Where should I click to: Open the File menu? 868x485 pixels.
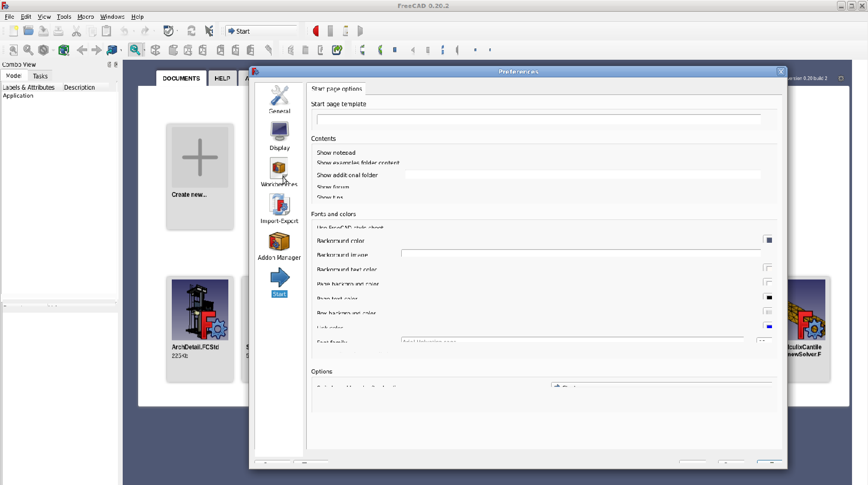tap(9, 17)
